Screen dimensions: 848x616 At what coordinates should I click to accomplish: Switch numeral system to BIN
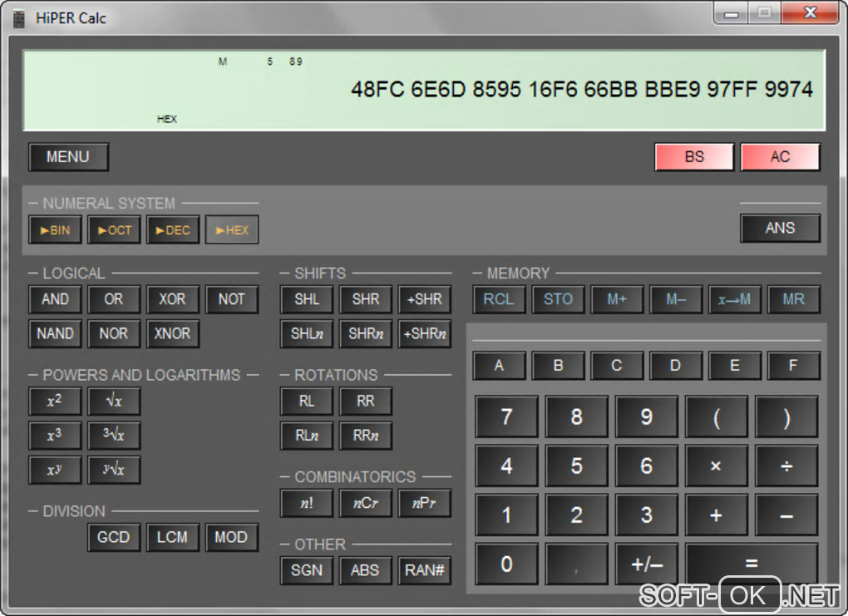55,229
